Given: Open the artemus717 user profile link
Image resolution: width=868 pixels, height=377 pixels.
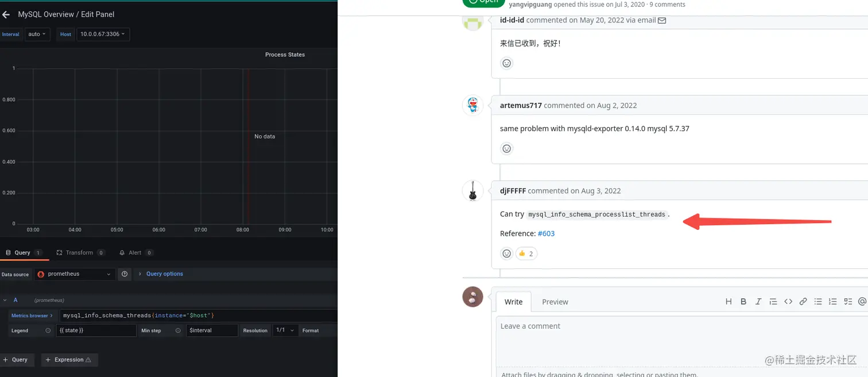Looking at the screenshot, I should (521, 106).
